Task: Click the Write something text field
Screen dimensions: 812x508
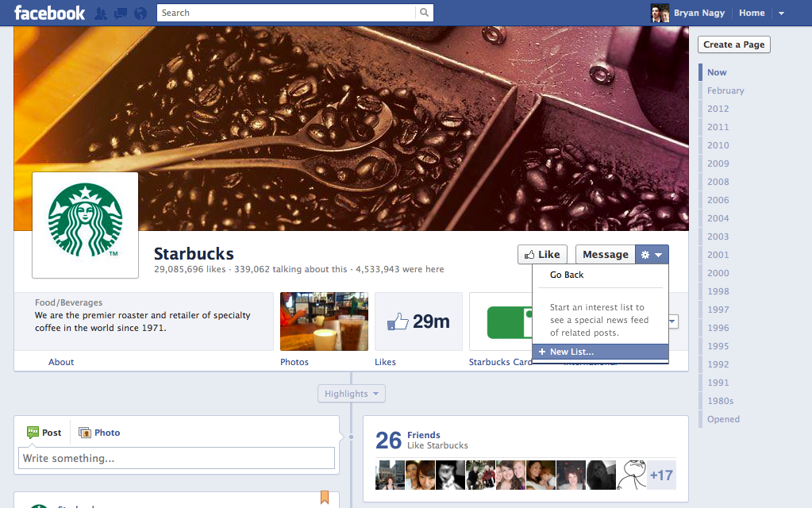Action: click(176, 458)
